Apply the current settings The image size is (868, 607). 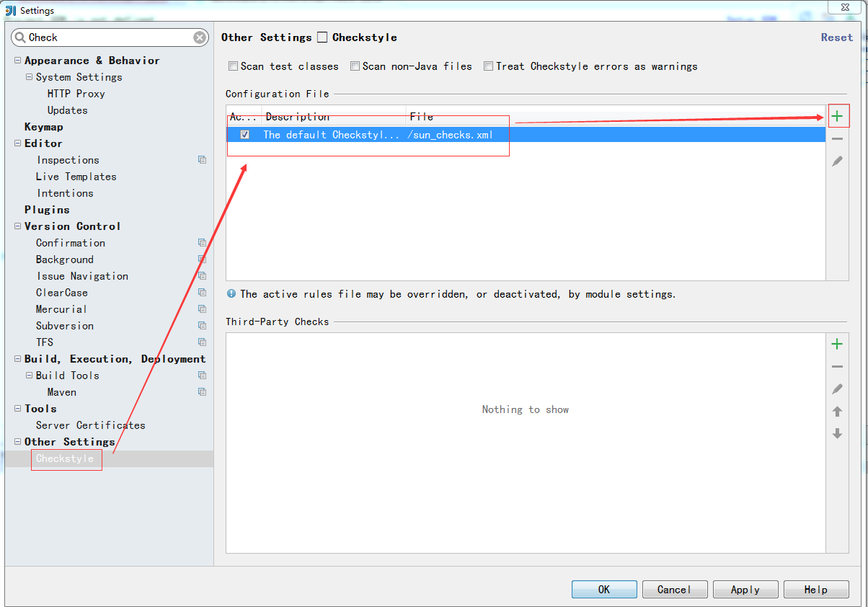tap(745, 589)
